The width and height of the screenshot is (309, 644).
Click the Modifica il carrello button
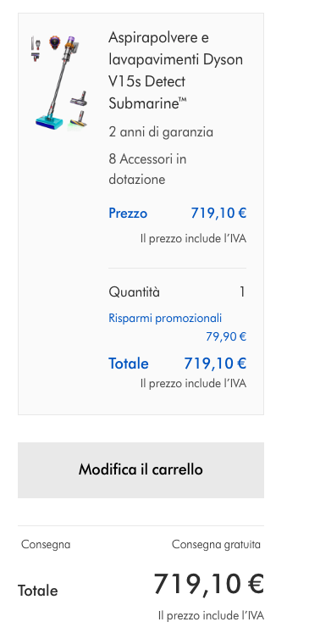[141, 469]
